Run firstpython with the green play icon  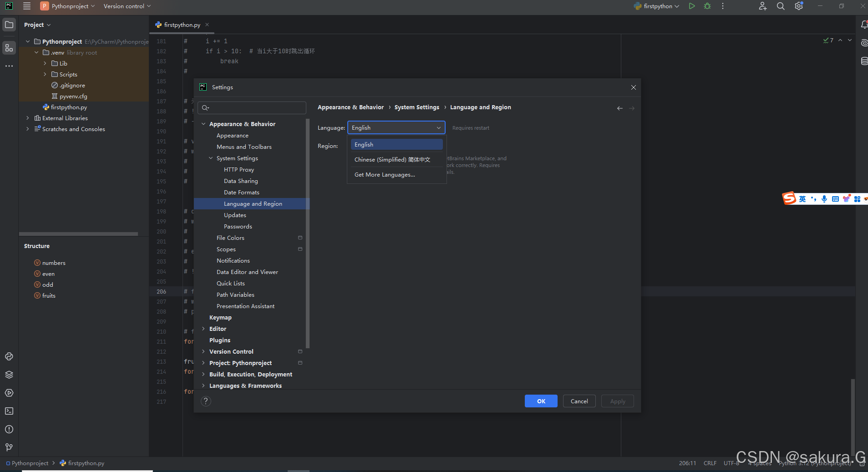click(x=692, y=6)
